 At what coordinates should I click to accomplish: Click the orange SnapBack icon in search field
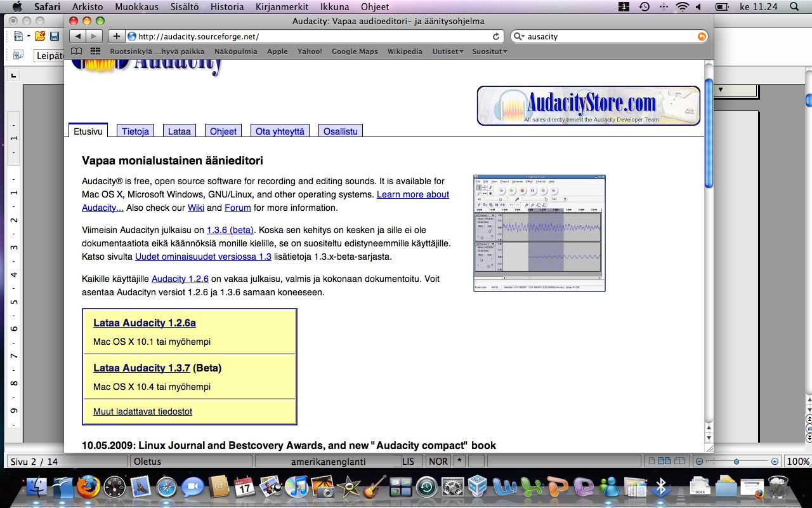[x=702, y=36]
